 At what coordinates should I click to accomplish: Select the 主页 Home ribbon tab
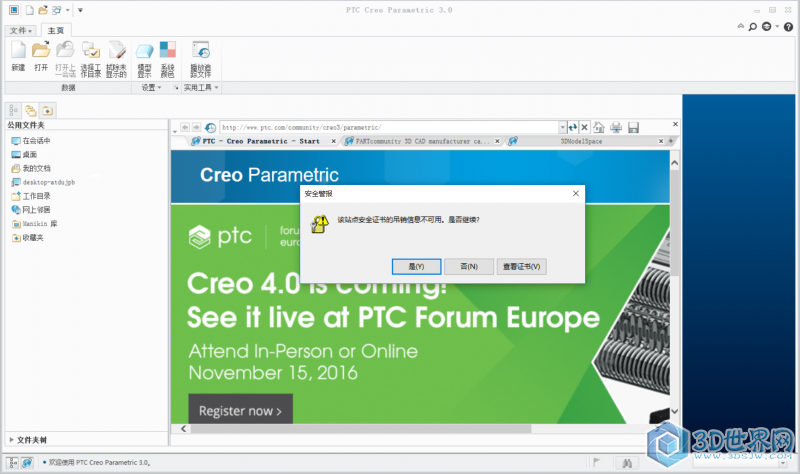click(x=56, y=31)
